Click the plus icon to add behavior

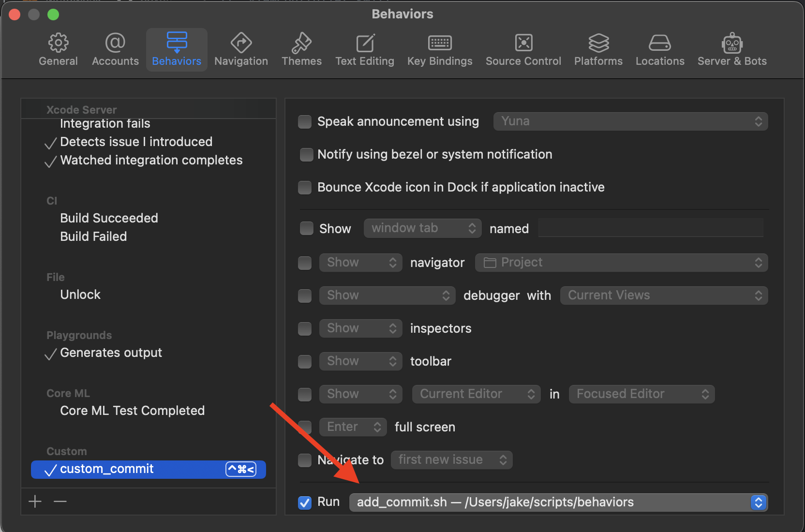click(x=35, y=501)
